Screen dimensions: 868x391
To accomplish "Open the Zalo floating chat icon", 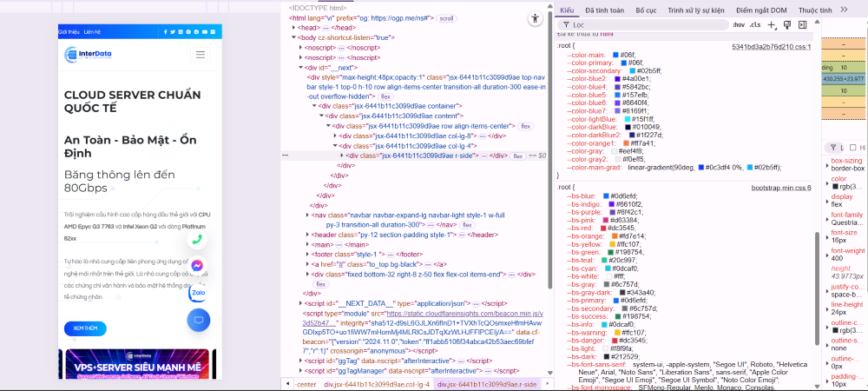I will [198, 293].
